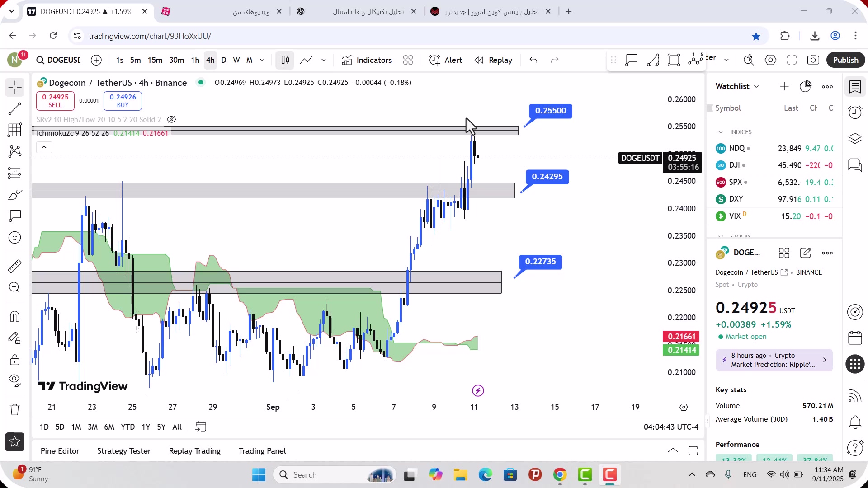Select the trend line drawing tool
This screenshot has height=488, width=868.
click(14, 108)
